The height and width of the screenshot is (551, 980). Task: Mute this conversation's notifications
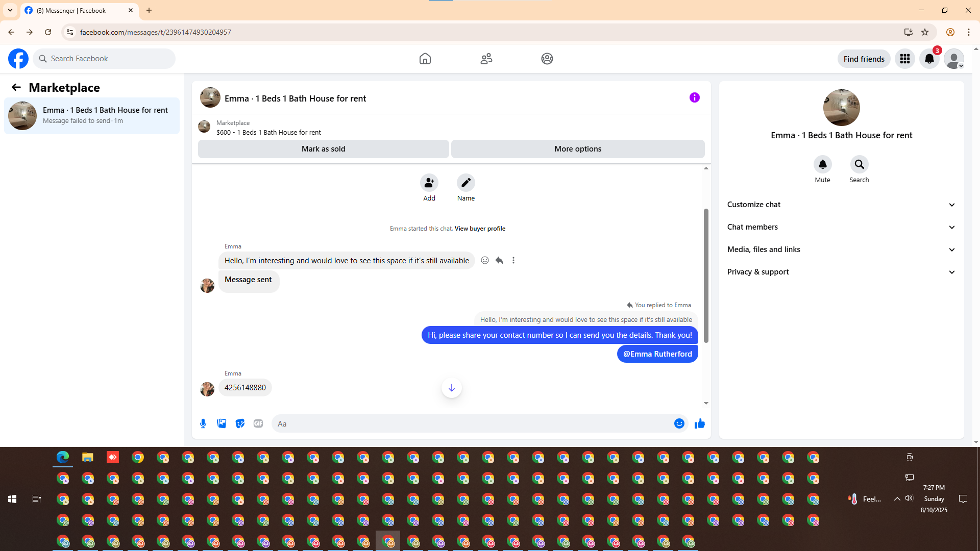point(822,164)
